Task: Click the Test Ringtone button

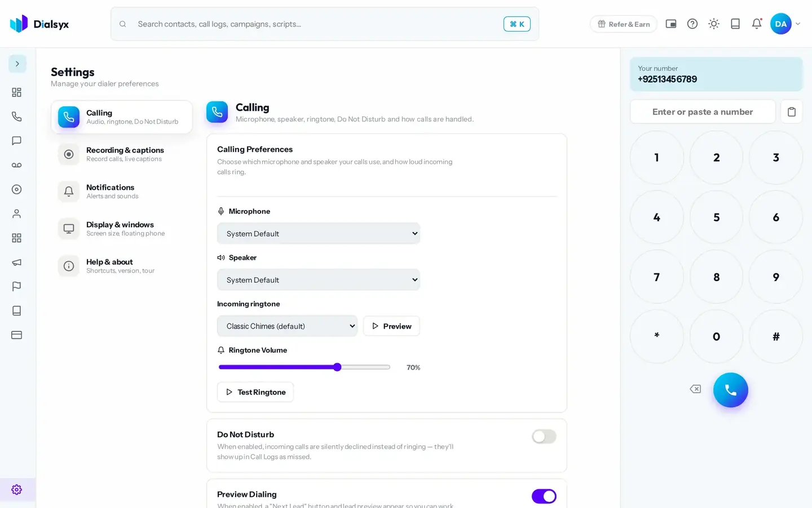Action: click(x=255, y=392)
